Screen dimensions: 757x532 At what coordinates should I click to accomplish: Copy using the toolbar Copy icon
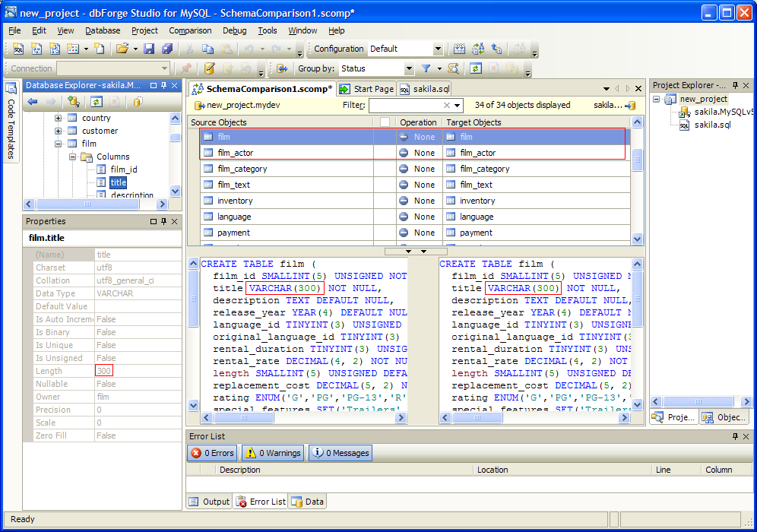pyautogui.click(x=207, y=49)
